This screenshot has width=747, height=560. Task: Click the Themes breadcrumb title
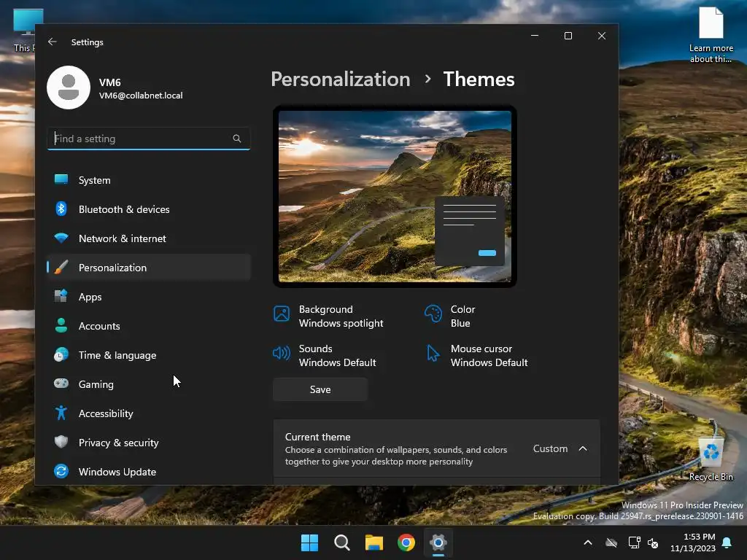479,79
